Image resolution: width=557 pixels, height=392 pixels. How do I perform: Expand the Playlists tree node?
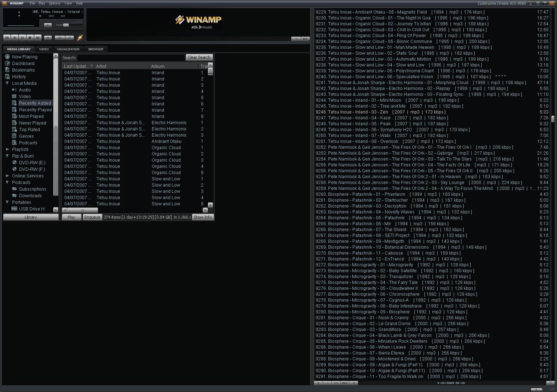click(x=7, y=150)
